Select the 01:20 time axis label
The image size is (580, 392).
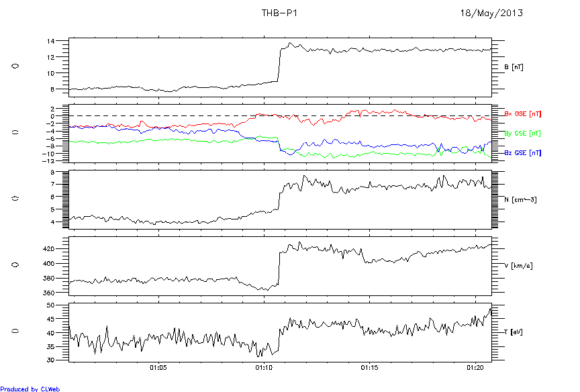point(475,368)
